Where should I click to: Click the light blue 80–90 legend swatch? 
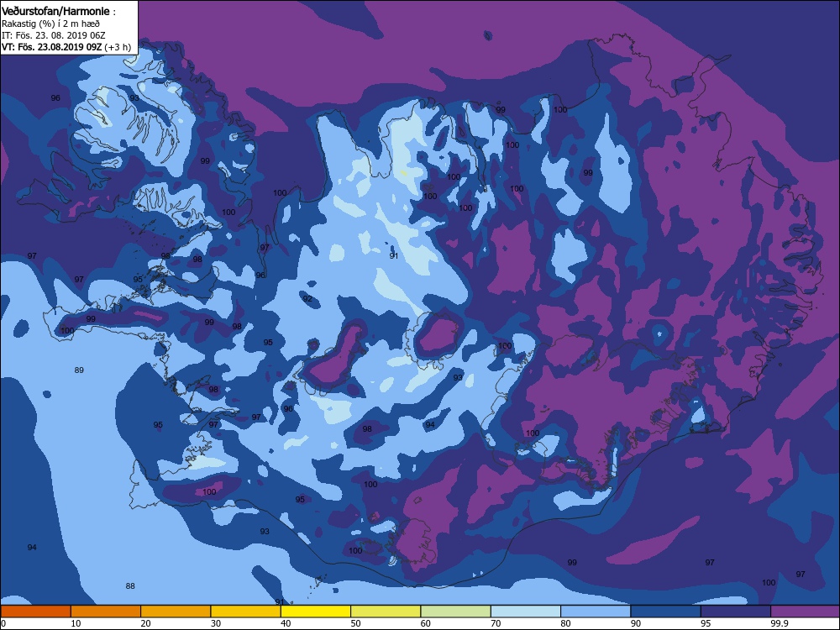point(596,612)
